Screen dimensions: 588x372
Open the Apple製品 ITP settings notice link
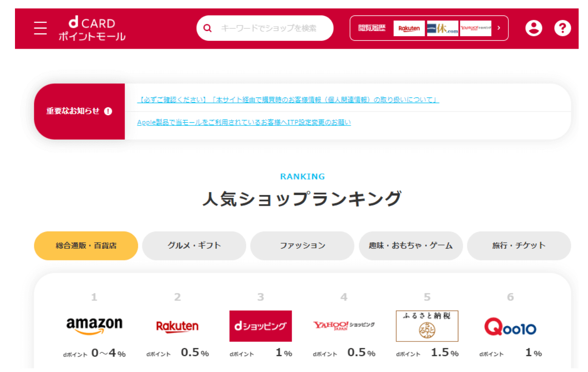[244, 122]
